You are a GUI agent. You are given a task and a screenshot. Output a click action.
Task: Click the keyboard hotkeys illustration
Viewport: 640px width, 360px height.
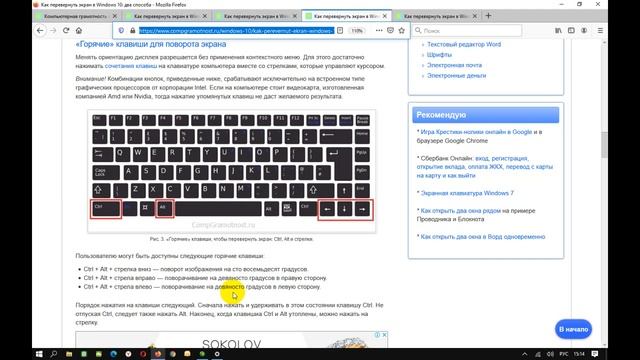coord(231,171)
